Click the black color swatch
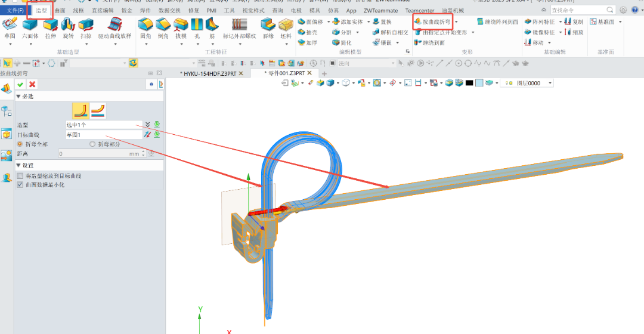 (469, 83)
